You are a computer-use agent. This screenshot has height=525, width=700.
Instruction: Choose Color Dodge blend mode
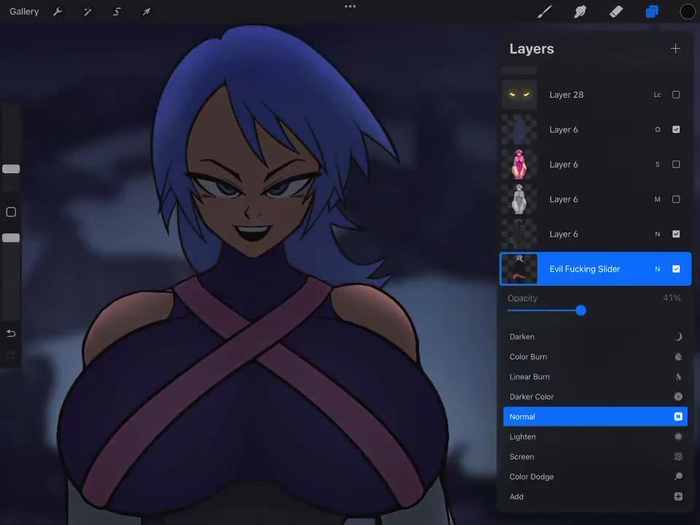(595, 477)
